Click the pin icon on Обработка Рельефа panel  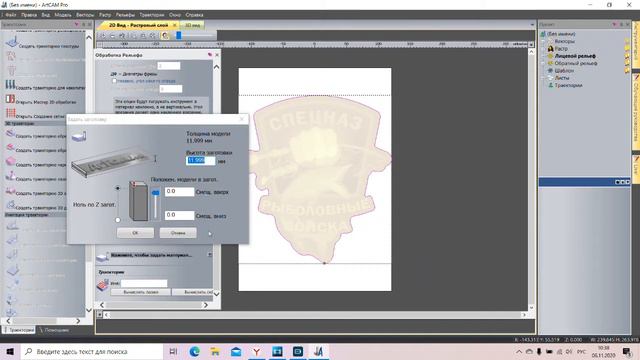(x=210, y=55)
